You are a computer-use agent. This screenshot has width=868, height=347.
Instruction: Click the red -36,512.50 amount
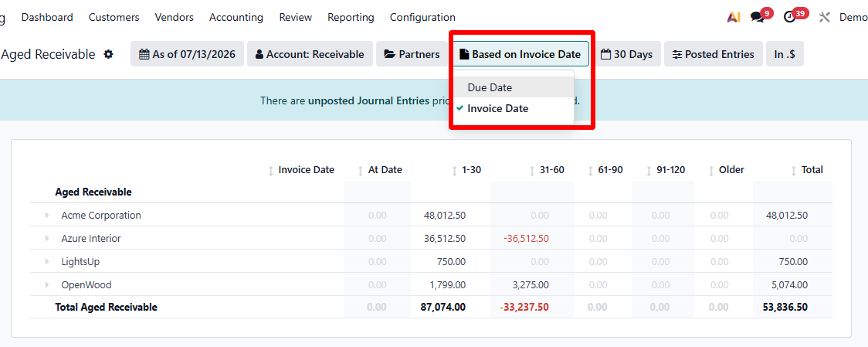point(527,238)
